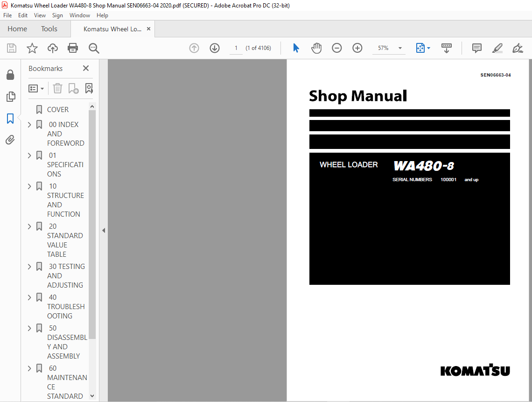
Task: Add the document to starred favorites
Action: [x=32, y=48]
